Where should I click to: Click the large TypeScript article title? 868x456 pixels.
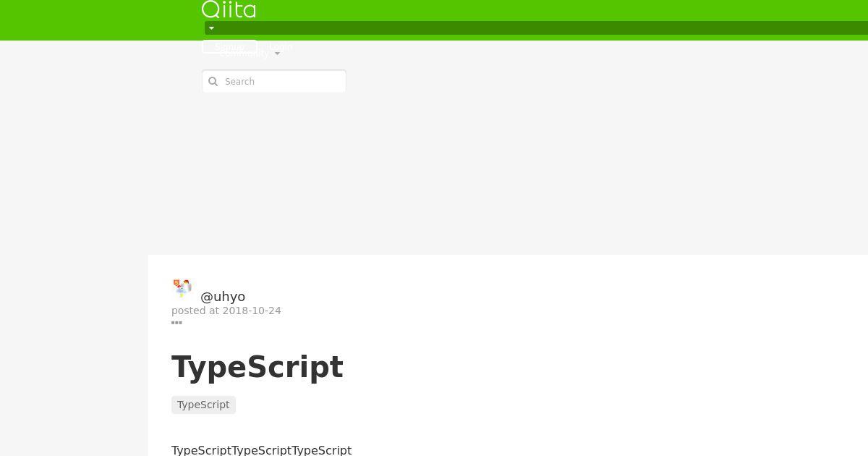pos(258,367)
